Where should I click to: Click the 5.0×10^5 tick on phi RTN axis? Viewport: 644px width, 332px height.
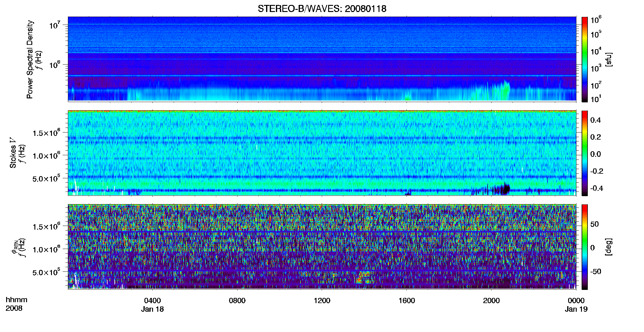(x=46, y=272)
